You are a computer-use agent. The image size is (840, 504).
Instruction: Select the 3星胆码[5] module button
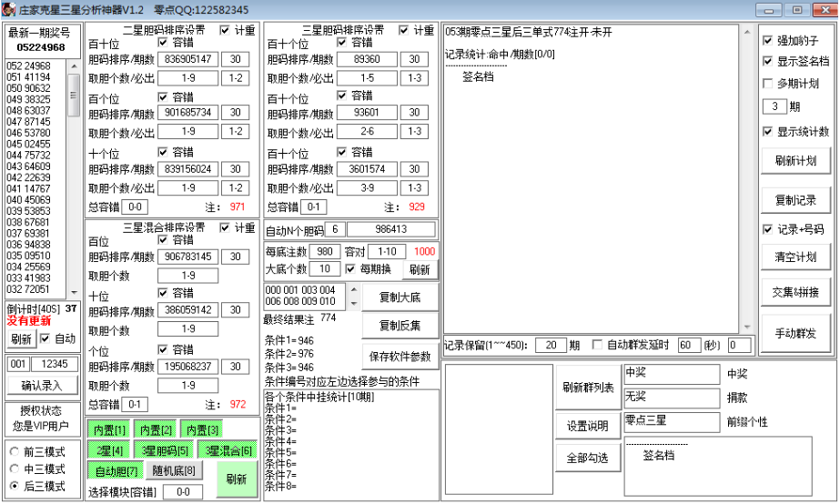pyautogui.click(x=164, y=450)
